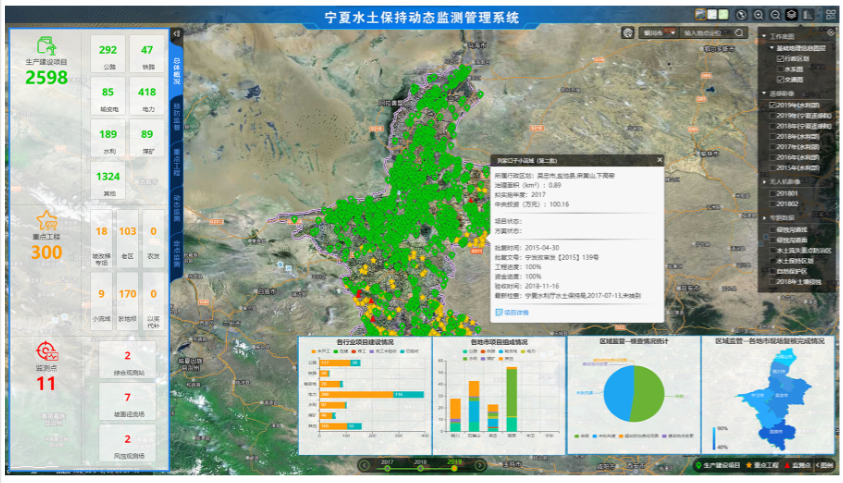This screenshot has height=483, width=843.
Task: Click the zoom out magnifier icon
Action: (x=775, y=15)
